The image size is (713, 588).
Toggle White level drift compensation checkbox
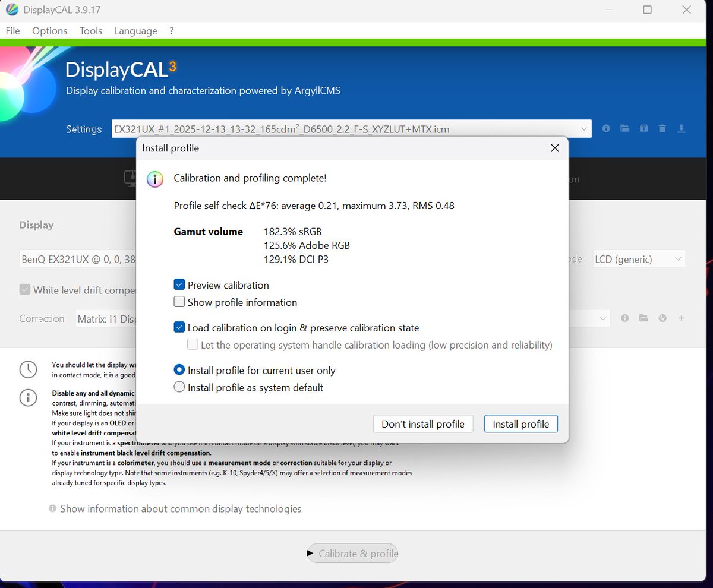25,290
